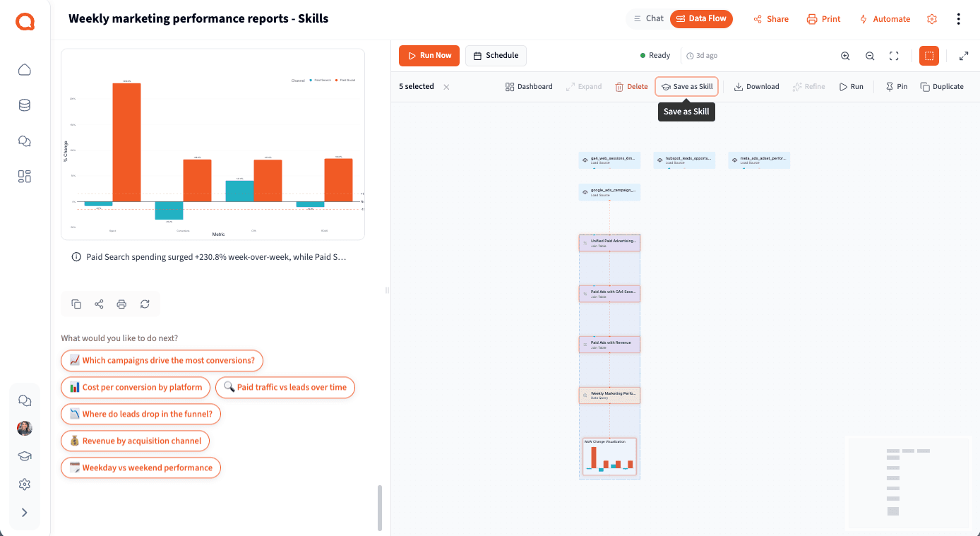Image resolution: width=980 pixels, height=536 pixels.
Task: Select the Unified Paid Advertising join node
Action: click(609, 243)
